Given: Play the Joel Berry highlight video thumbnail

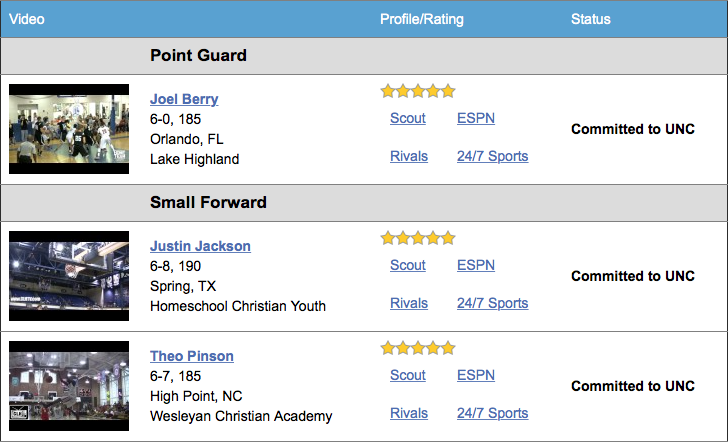Looking at the screenshot, I should point(69,129).
